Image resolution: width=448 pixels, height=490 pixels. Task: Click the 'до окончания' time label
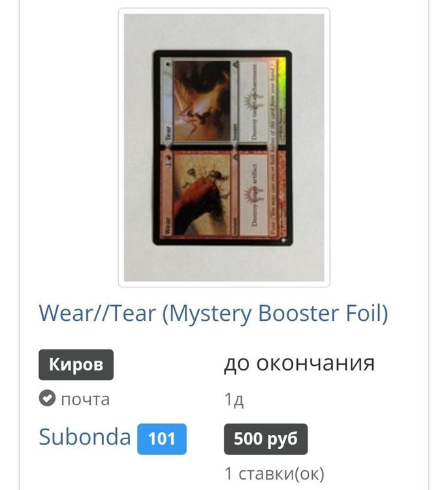click(299, 363)
